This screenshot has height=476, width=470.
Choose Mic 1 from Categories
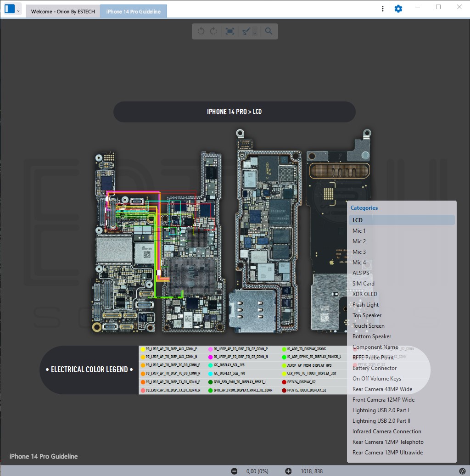[402, 231]
